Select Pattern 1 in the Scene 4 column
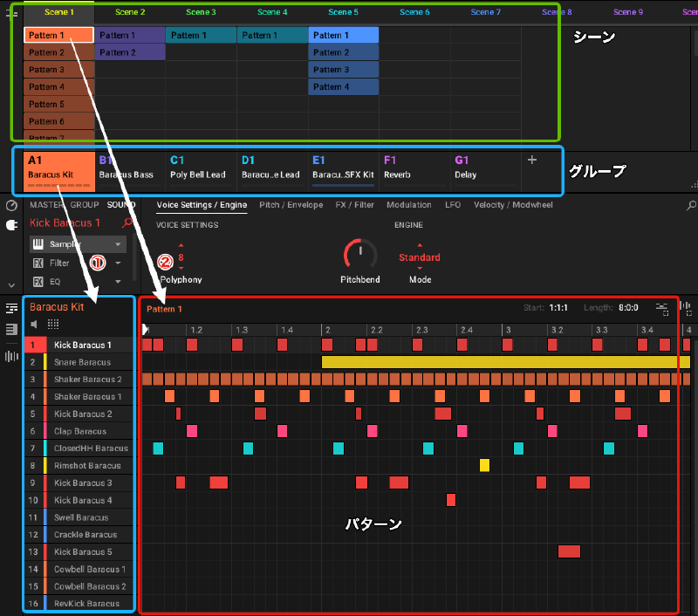The width and height of the screenshot is (698, 616). tap(272, 35)
